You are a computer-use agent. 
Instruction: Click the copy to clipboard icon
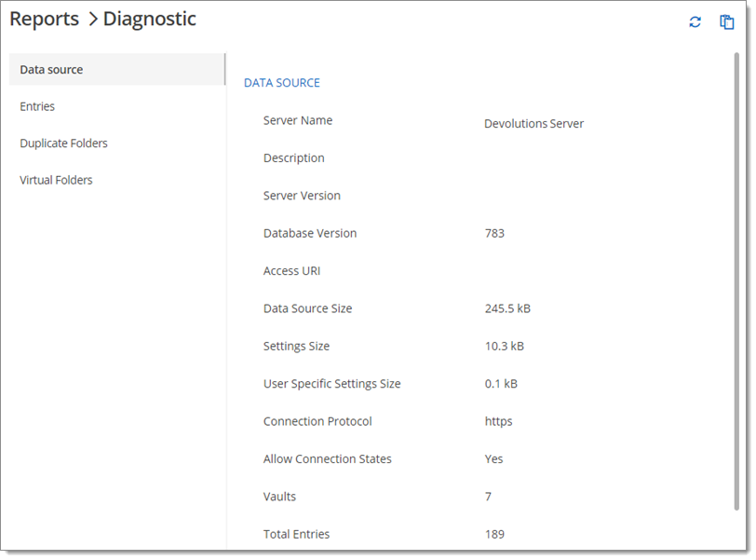[726, 22]
